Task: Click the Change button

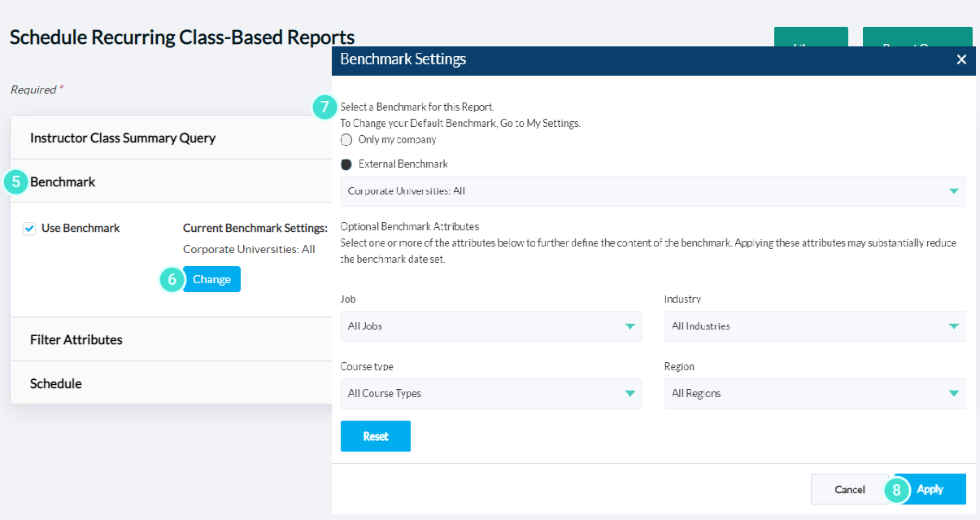Action: coord(211,279)
